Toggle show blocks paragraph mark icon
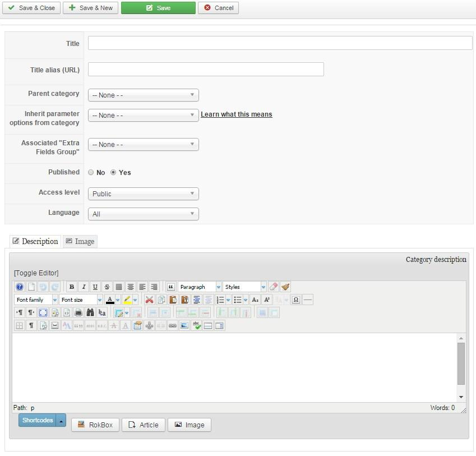Viewport: 476px width, 456px height. point(31,326)
